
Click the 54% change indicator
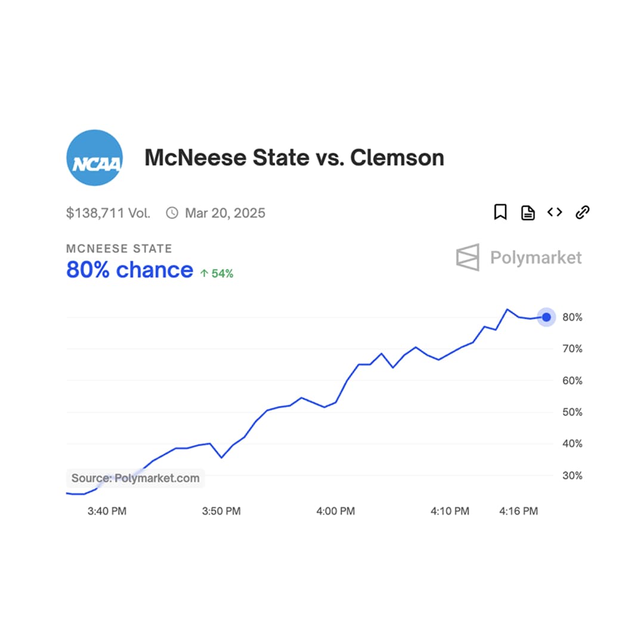(x=222, y=274)
